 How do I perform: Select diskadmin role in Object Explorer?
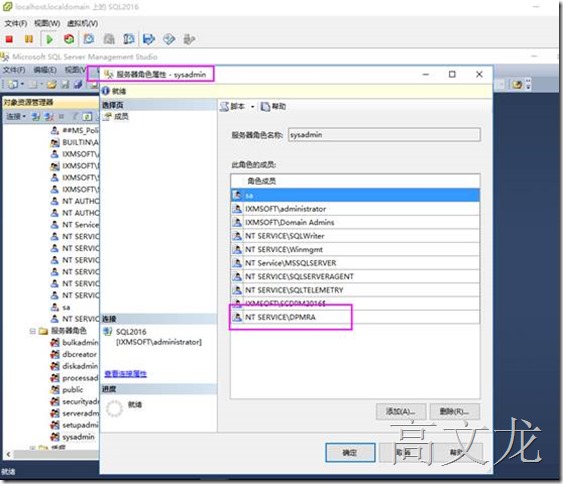[x=80, y=366]
